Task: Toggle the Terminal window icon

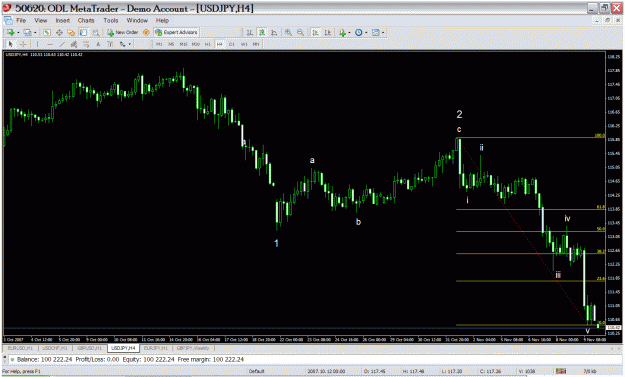Action: pos(83,32)
